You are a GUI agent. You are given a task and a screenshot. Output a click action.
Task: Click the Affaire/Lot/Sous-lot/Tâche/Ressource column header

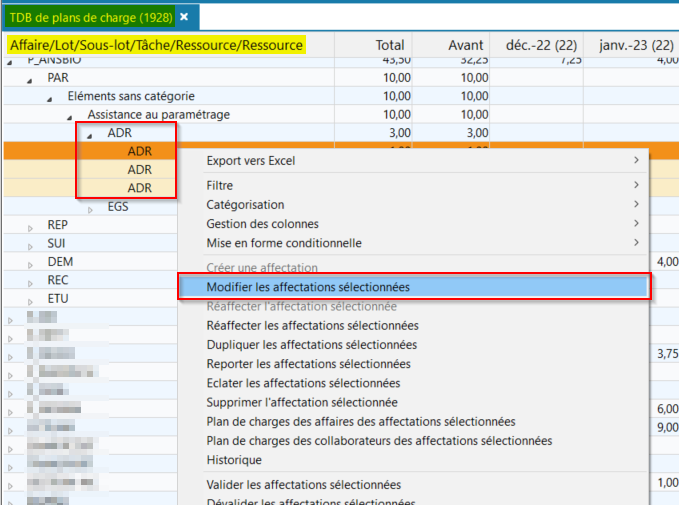156,45
